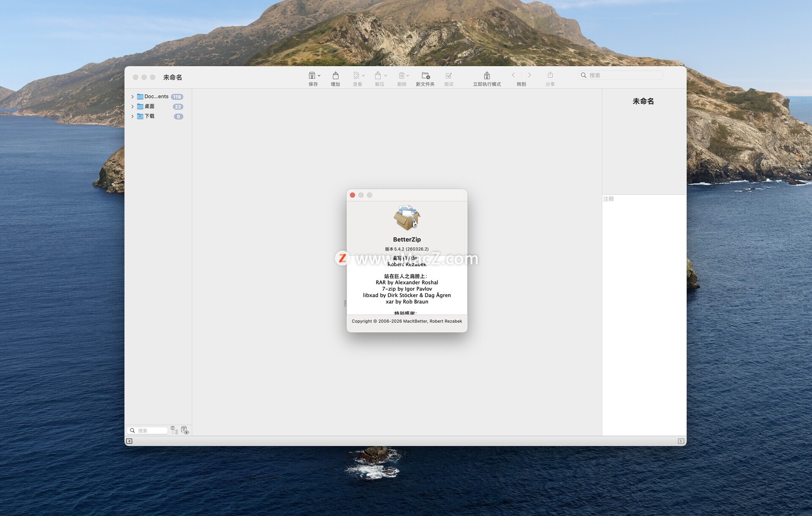This screenshot has width=812, height=516.
Task: Click the Test (测试) archive icon
Action: 449,75
